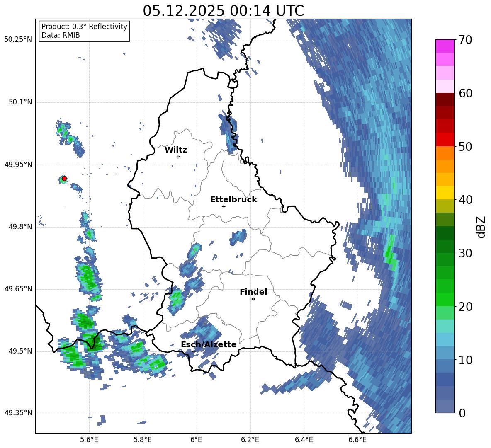Image resolution: width=491 pixels, height=448 pixels.
Task: Click the 60 colorbar tick value
Action: click(465, 93)
